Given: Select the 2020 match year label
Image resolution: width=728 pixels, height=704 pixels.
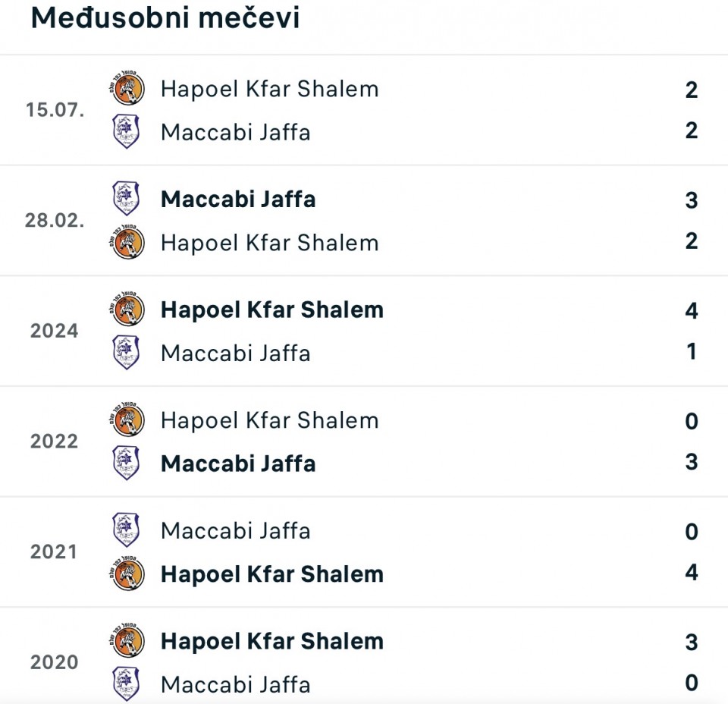Looking at the screenshot, I should (55, 662).
